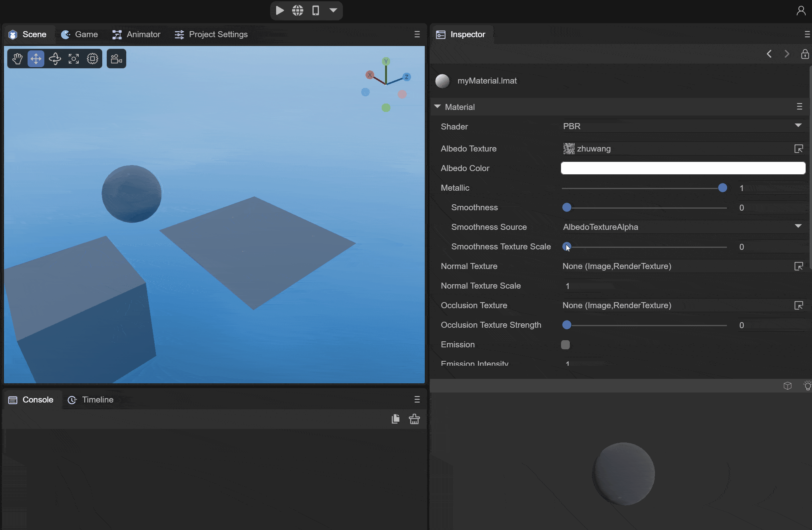
Task: Click the white Albedo Color swatch
Action: [x=683, y=168]
